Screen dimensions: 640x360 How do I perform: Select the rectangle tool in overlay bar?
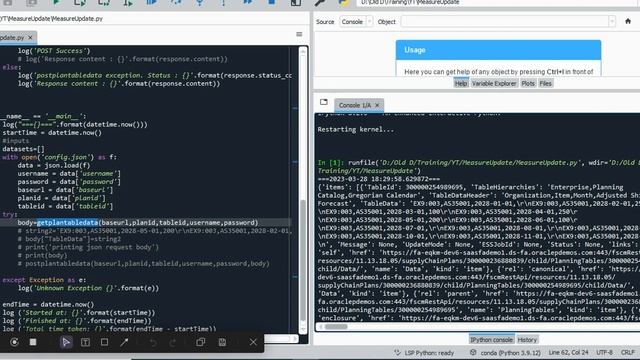[x=104, y=342]
